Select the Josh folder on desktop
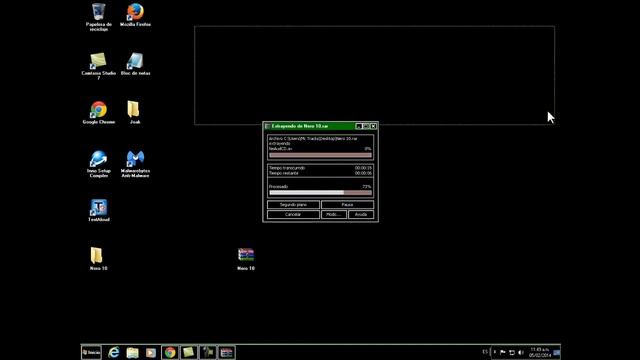 [134, 112]
